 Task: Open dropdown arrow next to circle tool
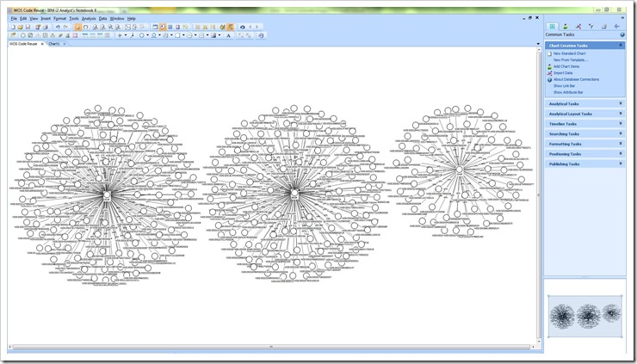coord(147,35)
